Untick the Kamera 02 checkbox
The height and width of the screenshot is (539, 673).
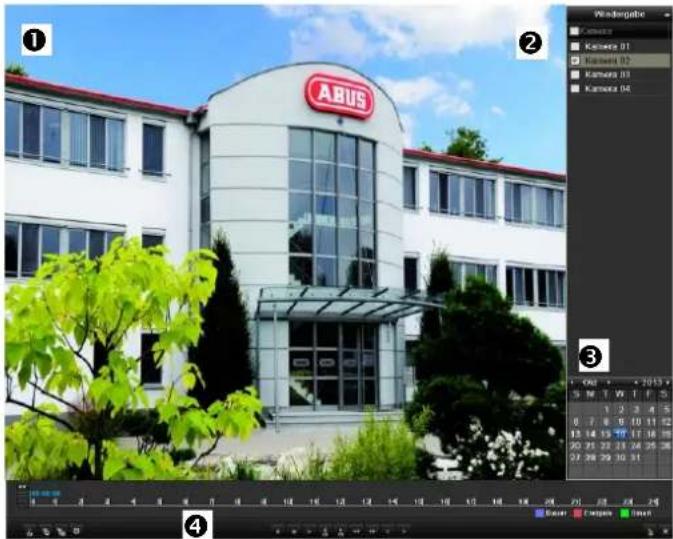click(575, 61)
